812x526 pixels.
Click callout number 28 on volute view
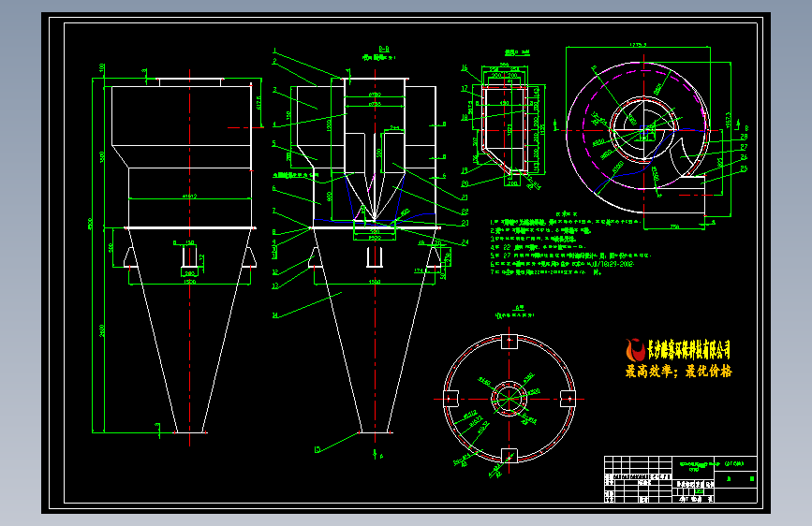point(745,137)
